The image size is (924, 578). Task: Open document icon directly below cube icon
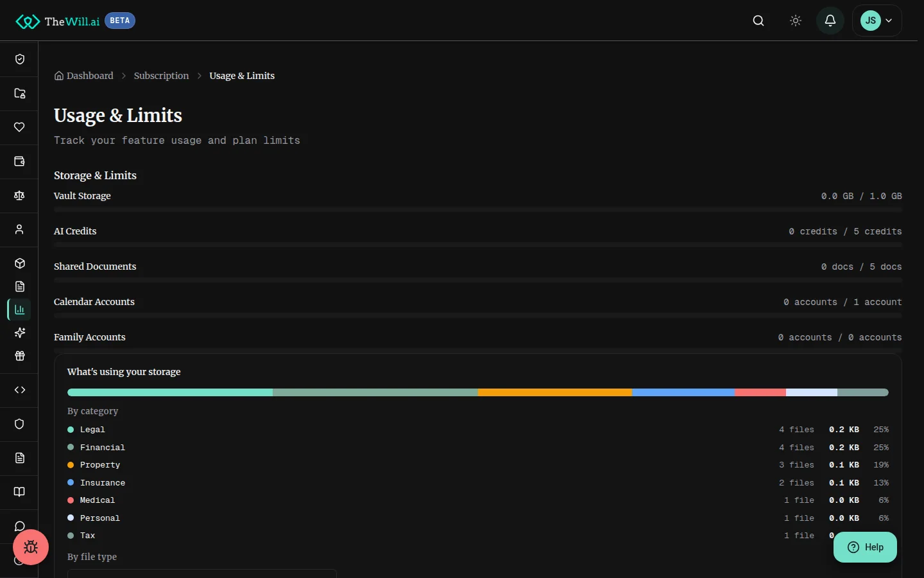pos(20,286)
